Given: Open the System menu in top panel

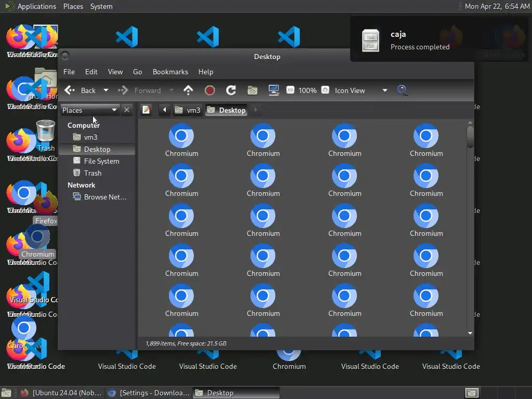Looking at the screenshot, I should click(x=101, y=6).
